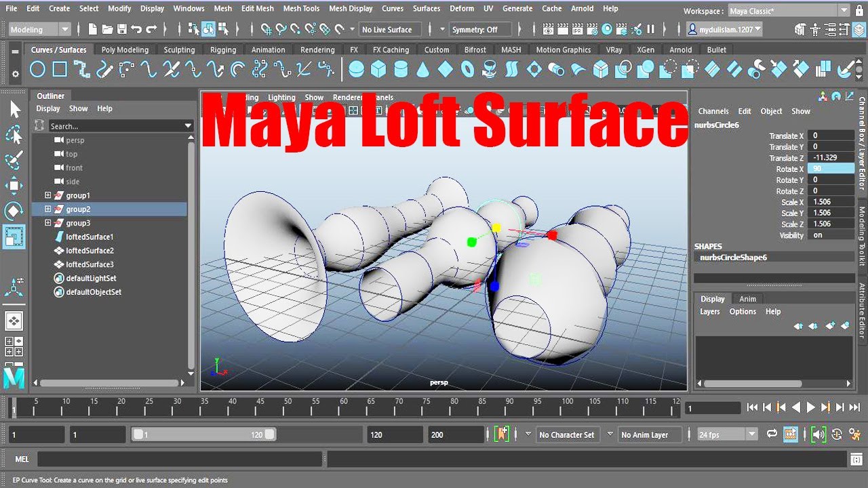The image size is (868, 488).
Task: Open the No Live Surface field
Action: coord(390,29)
